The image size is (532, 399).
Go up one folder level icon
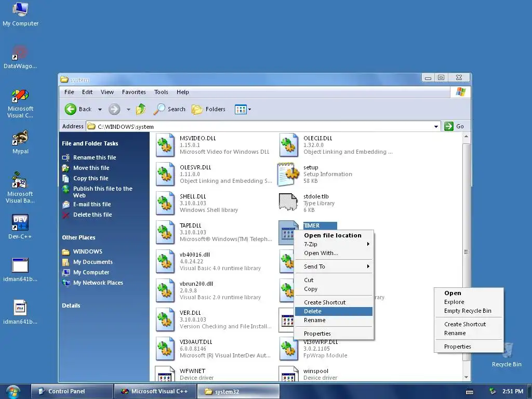(x=140, y=109)
